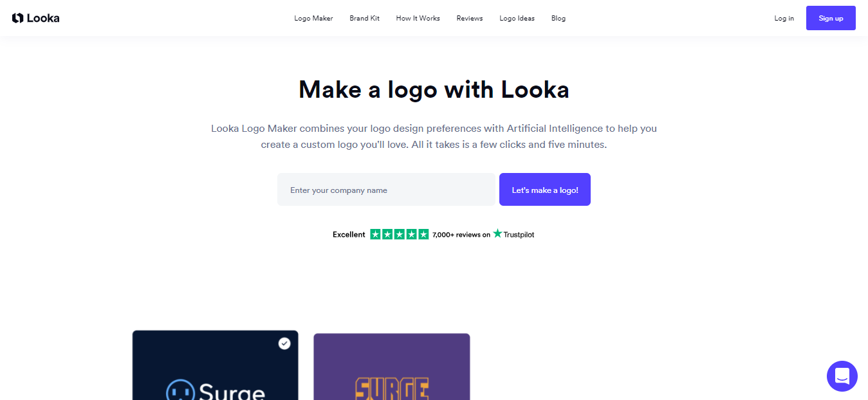Select the purple SURGE logo thumbnail
Viewport: 868px width, 400px height.
click(x=392, y=367)
